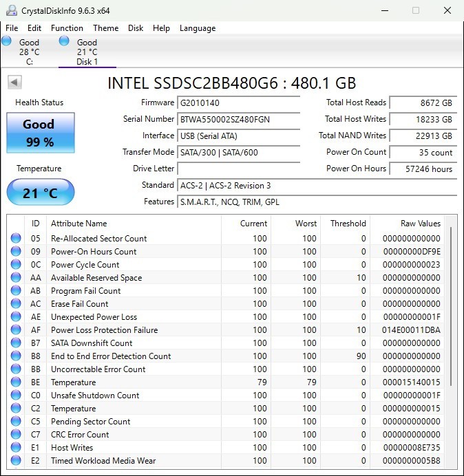464x476 pixels.
Task: Click status orb for Power Loss Protection Failure
Action: click(16, 329)
